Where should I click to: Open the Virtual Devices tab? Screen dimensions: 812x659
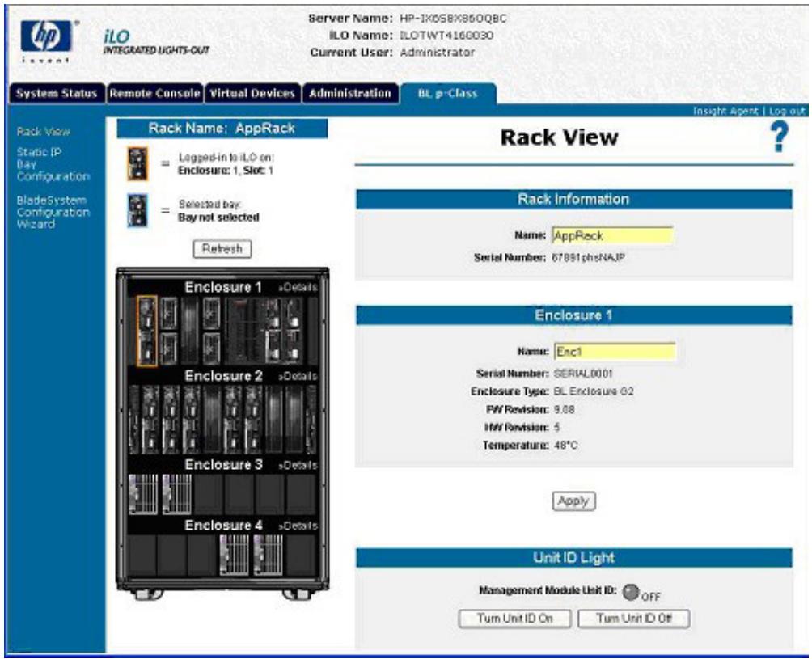pyautogui.click(x=252, y=94)
